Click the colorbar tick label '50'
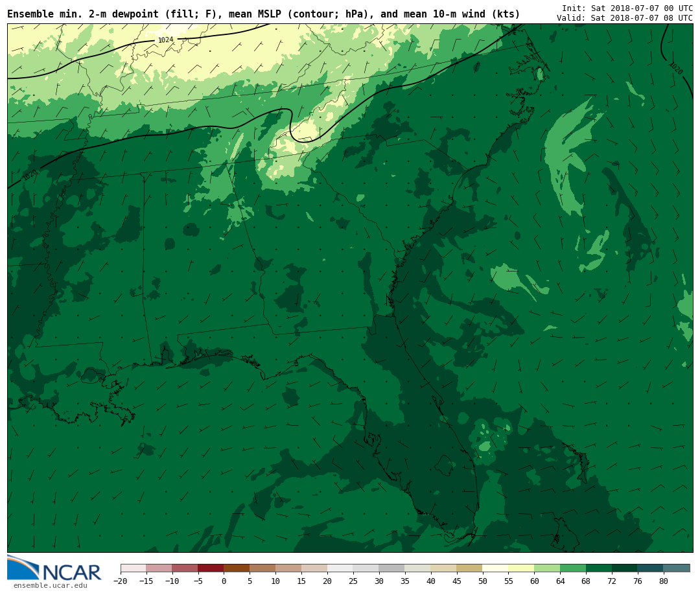The image size is (700, 593). coord(482,581)
